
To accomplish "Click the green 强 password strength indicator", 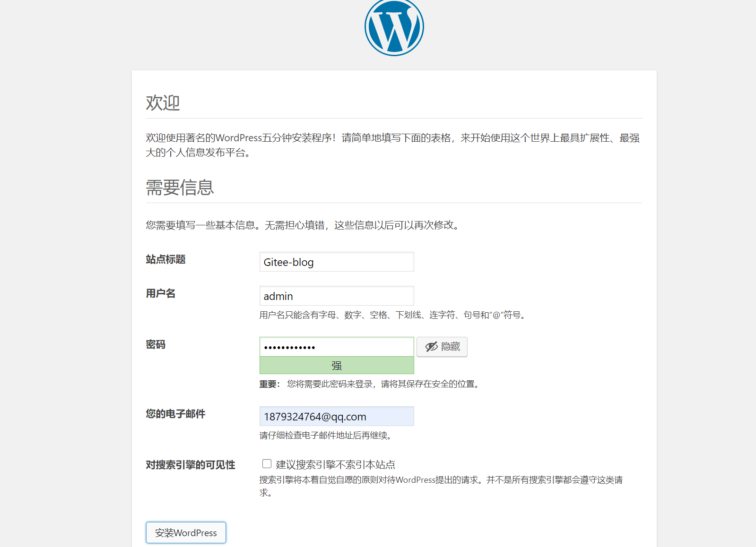I will [x=337, y=366].
